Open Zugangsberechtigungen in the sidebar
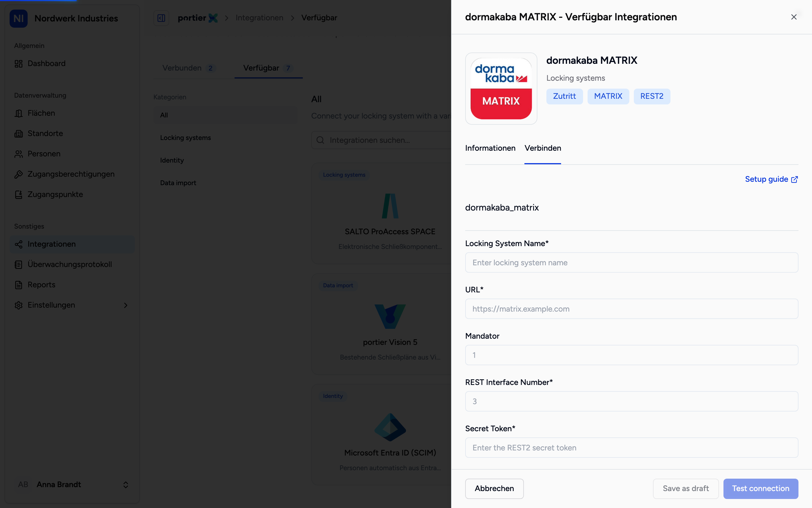Screen dimensions: 812x508 (x=72, y=174)
